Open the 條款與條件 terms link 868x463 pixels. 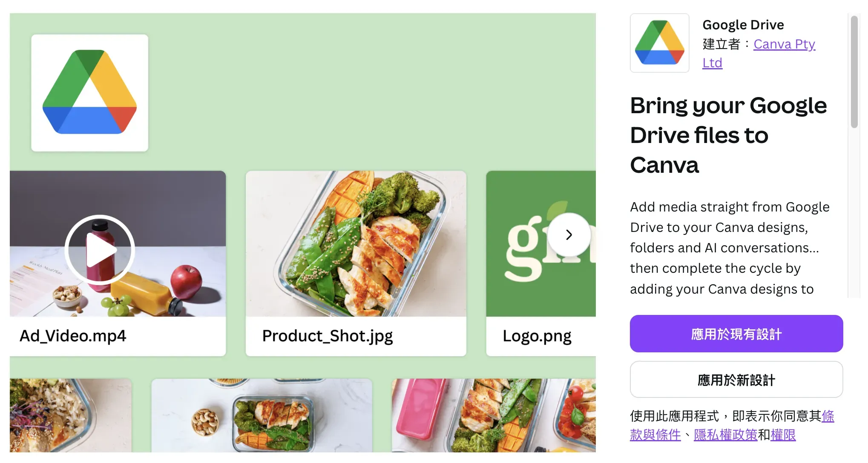(x=732, y=425)
